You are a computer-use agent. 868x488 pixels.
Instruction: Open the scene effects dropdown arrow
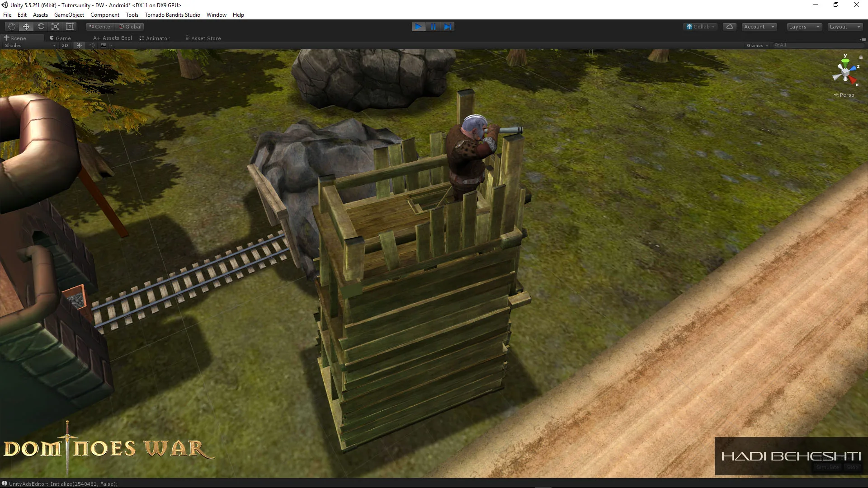tap(111, 45)
